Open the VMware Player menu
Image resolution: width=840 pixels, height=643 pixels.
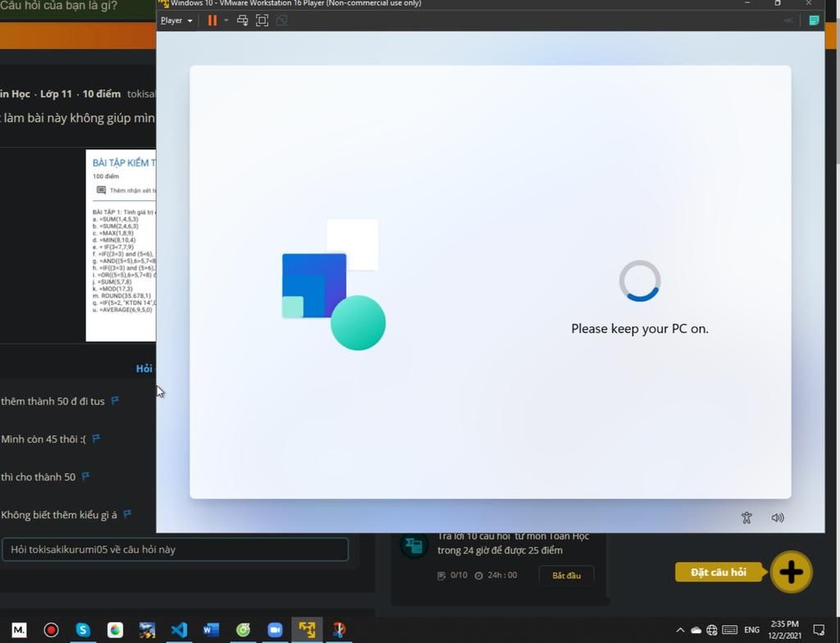[x=176, y=21]
